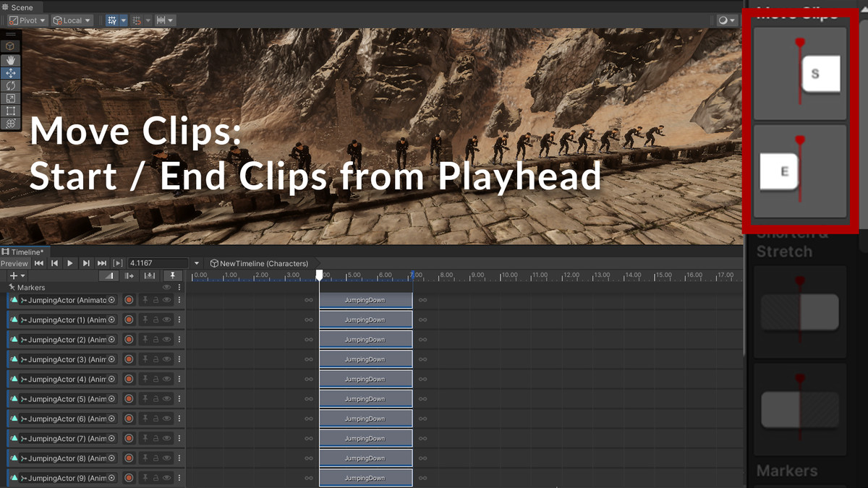Enable Preview mode in the Timeline
The width and height of the screenshot is (868, 488).
coord(13,263)
